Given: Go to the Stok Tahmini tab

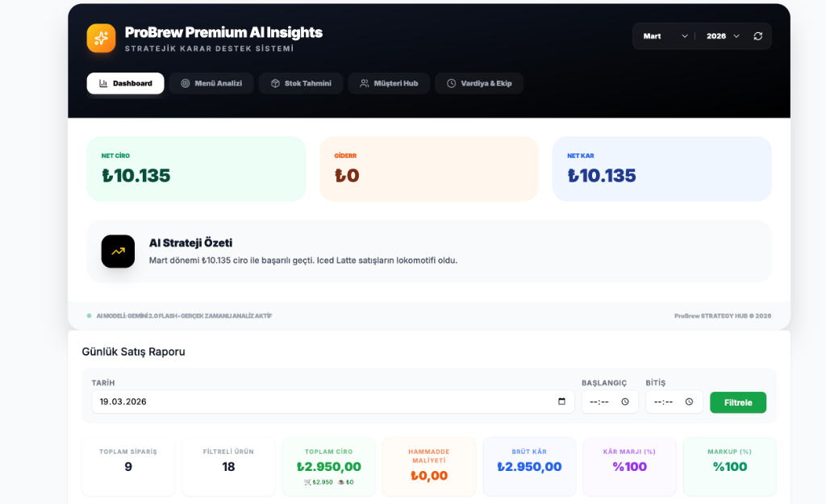Looking at the screenshot, I should (301, 83).
